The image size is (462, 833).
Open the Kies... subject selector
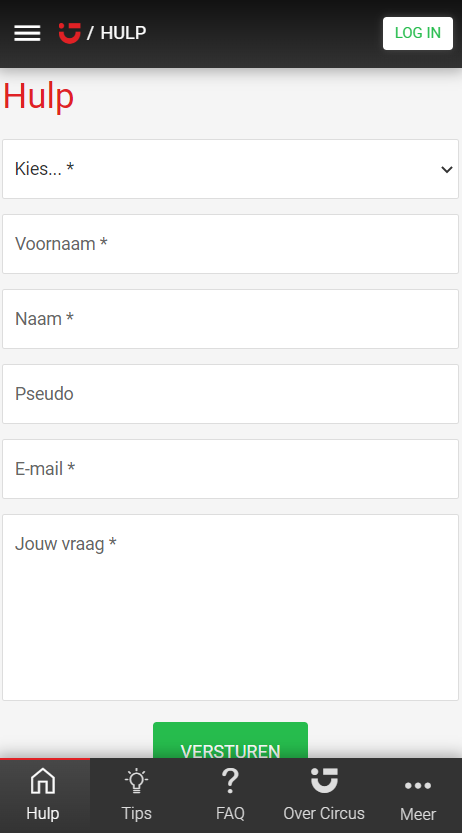(x=230, y=169)
